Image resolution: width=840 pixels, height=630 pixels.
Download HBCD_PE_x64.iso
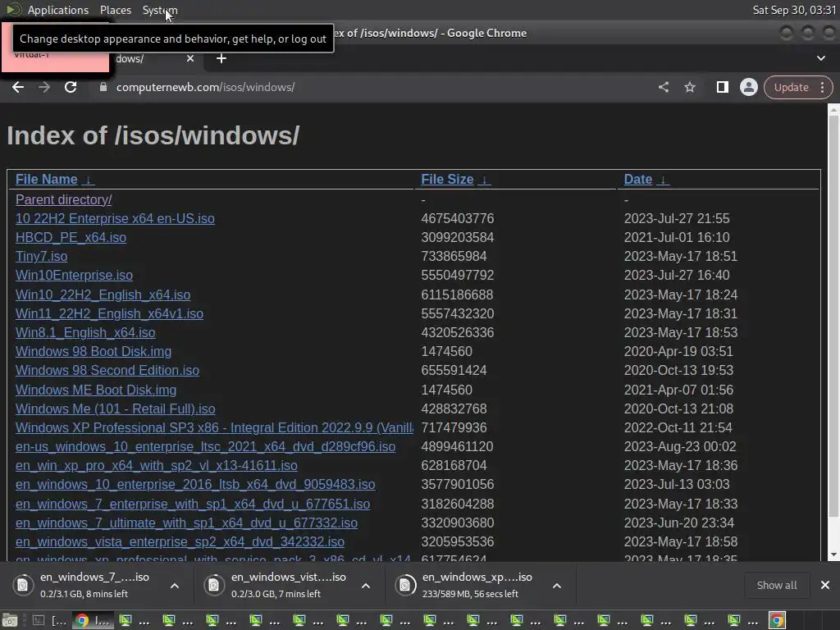pyautogui.click(x=71, y=237)
